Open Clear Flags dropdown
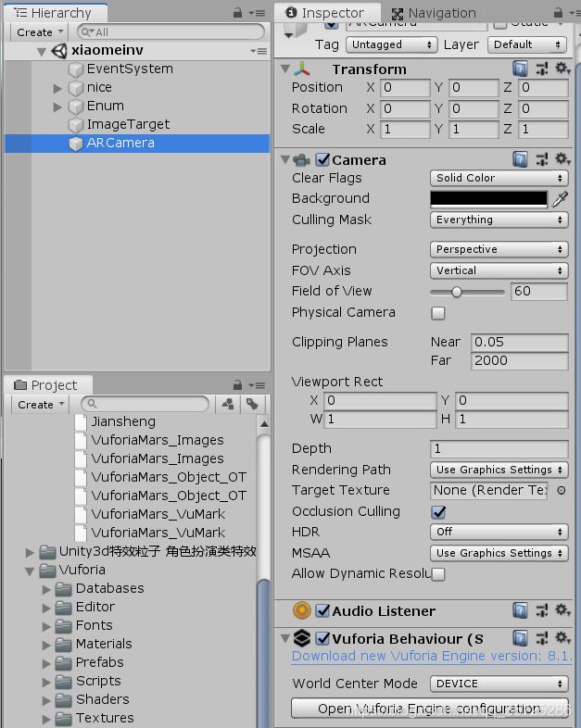Viewport: 581px width, 728px height. point(499,178)
